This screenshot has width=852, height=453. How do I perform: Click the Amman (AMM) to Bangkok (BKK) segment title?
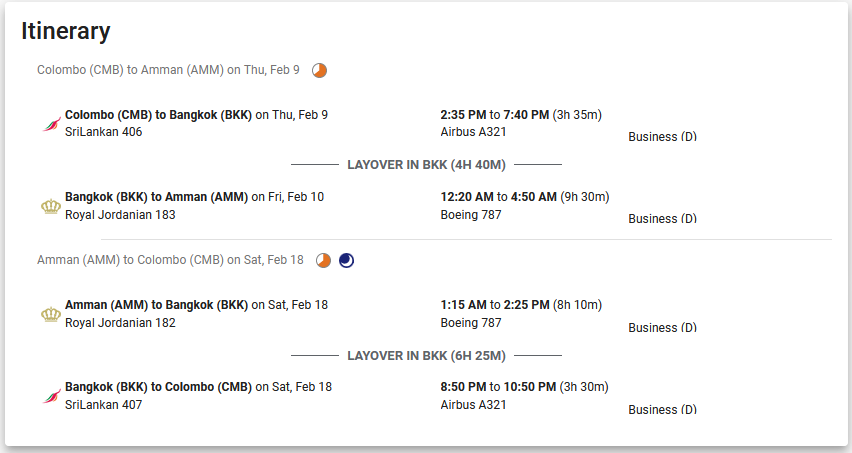click(156, 305)
